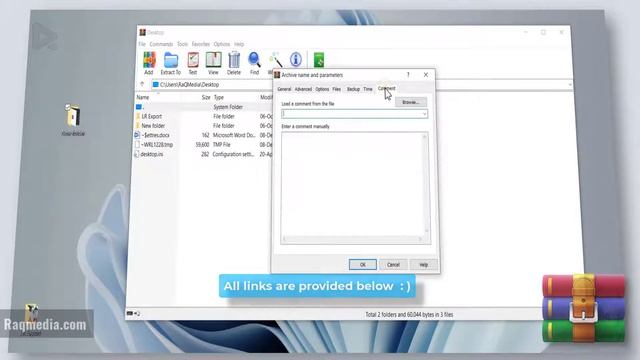Click inside the manual comment text area
The width and height of the screenshot is (640, 360).
pos(352,184)
